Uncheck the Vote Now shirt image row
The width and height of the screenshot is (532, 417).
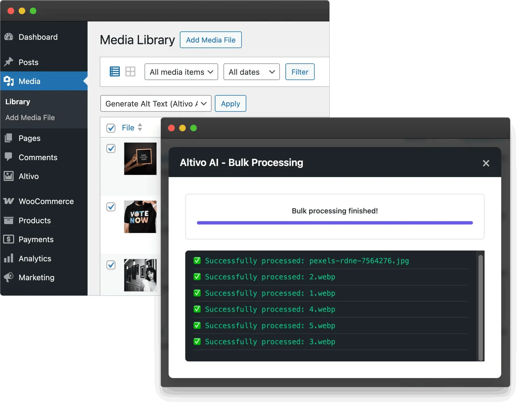[x=111, y=207]
